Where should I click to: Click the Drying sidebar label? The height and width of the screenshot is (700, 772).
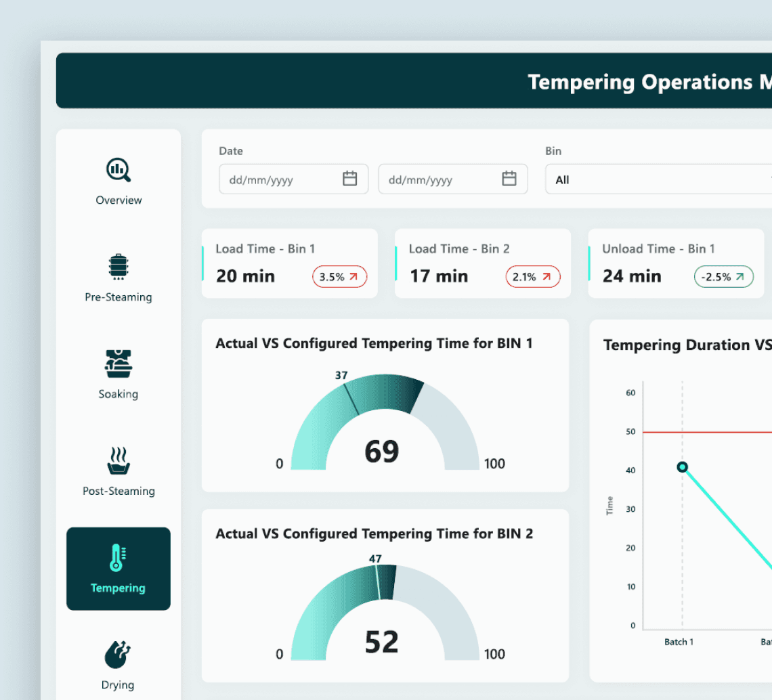point(118,685)
